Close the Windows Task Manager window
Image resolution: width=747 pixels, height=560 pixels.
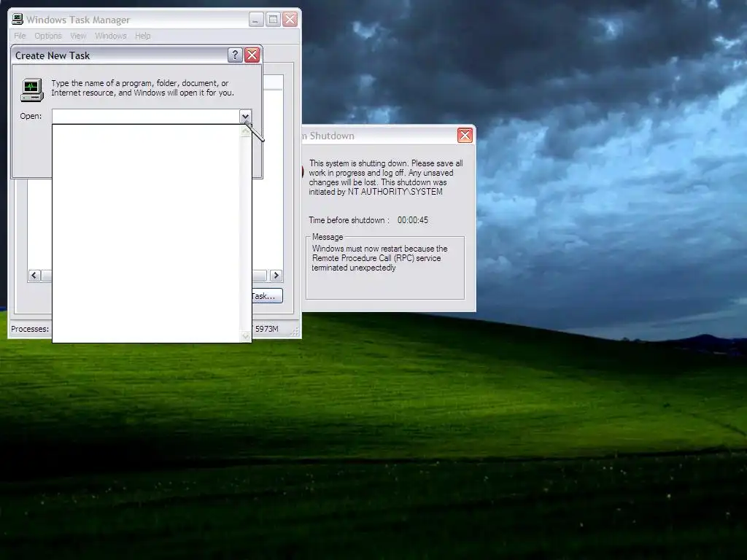290,19
